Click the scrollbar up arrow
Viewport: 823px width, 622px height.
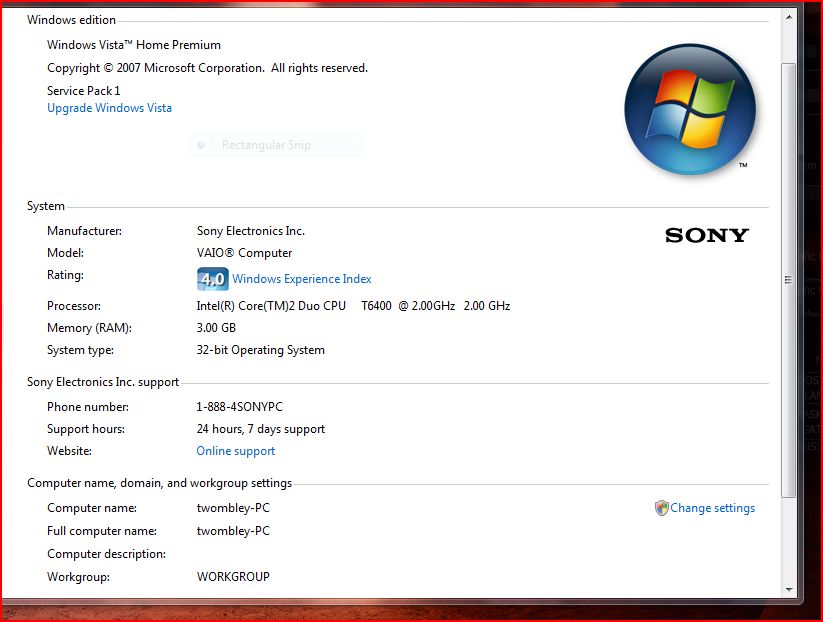click(788, 17)
